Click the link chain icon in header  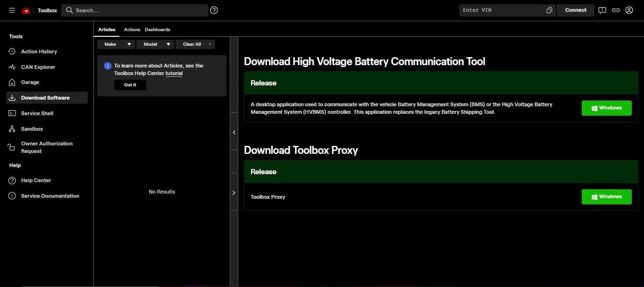pyautogui.click(x=616, y=10)
